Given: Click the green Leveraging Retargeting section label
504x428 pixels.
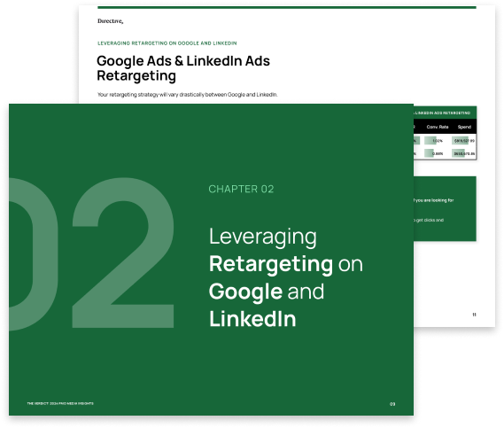Looking at the screenshot, I should 167,43.
